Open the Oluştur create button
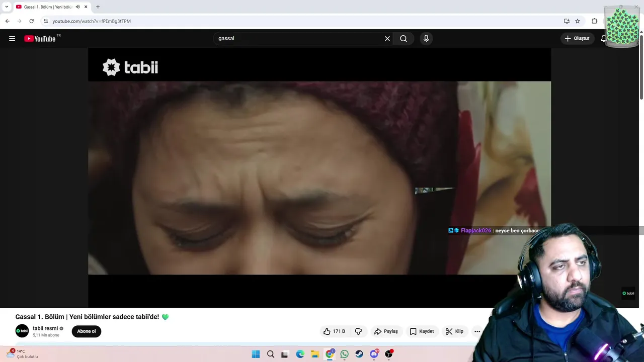The height and width of the screenshot is (362, 644). (x=577, y=39)
